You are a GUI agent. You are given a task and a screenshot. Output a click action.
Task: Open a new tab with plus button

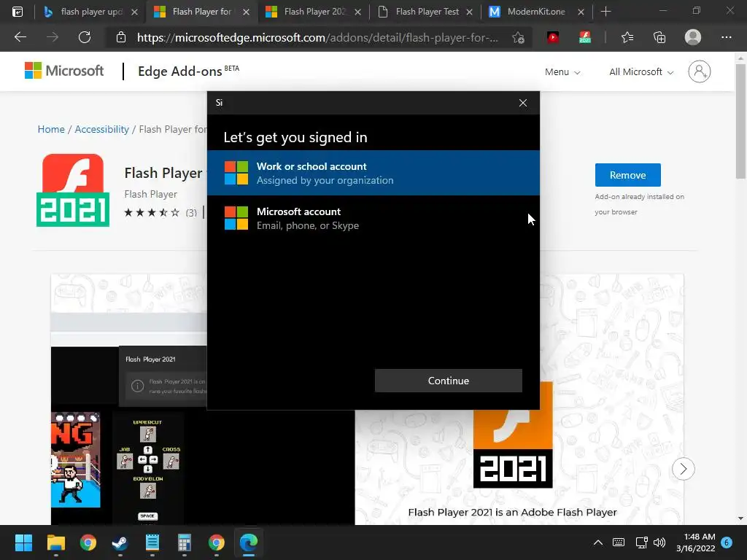(605, 12)
